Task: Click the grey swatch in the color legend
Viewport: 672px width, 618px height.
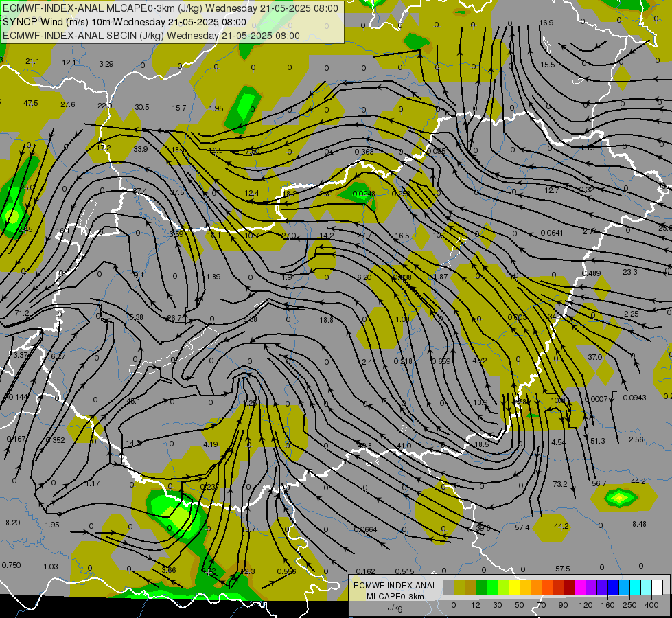Action: (449, 587)
